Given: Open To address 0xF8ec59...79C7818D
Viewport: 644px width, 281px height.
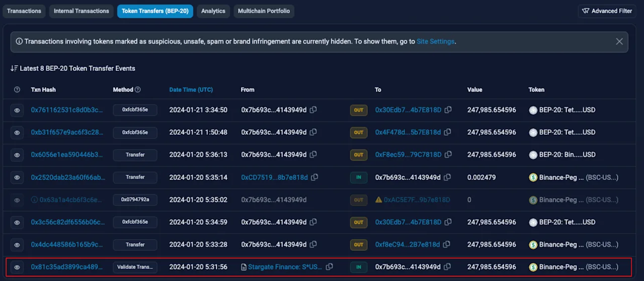Looking at the screenshot, I should click(x=408, y=155).
